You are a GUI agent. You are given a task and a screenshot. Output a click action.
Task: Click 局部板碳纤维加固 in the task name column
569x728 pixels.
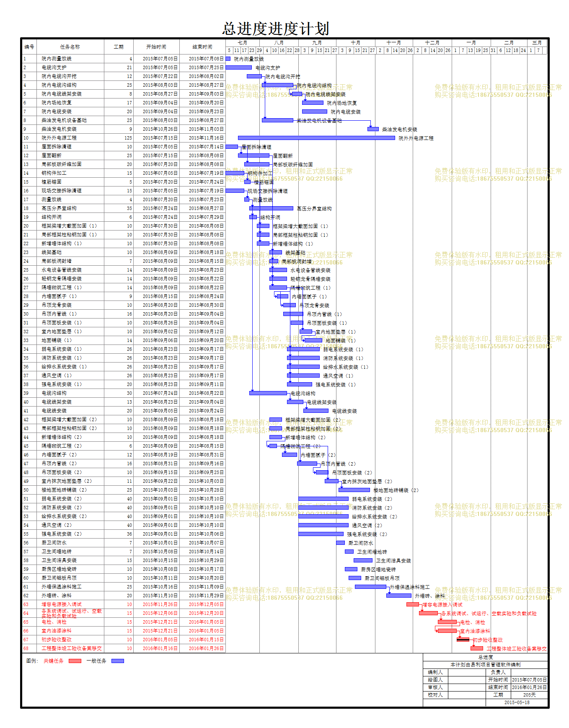click(62, 164)
